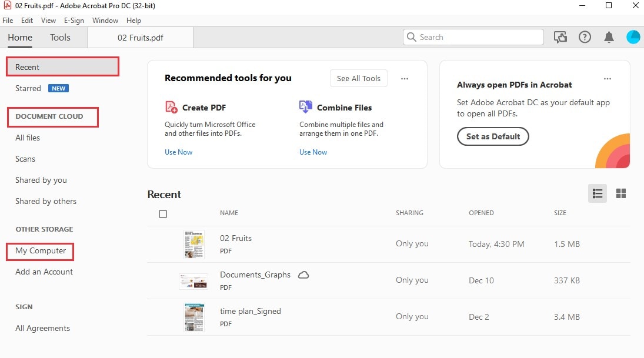Open more options in Always open PDFs card
Image resolution: width=644 pixels, height=358 pixels.
pos(608,78)
